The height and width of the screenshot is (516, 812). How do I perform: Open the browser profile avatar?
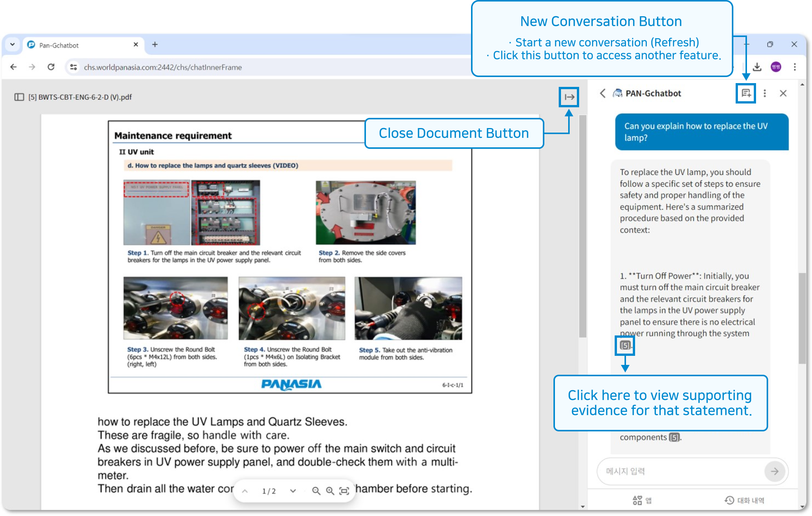776,67
